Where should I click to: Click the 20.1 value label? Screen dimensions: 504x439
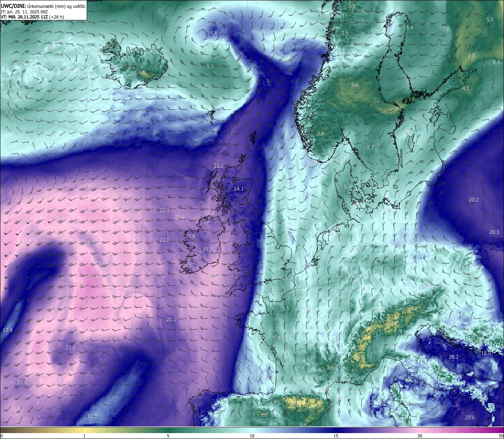point(171,319)
